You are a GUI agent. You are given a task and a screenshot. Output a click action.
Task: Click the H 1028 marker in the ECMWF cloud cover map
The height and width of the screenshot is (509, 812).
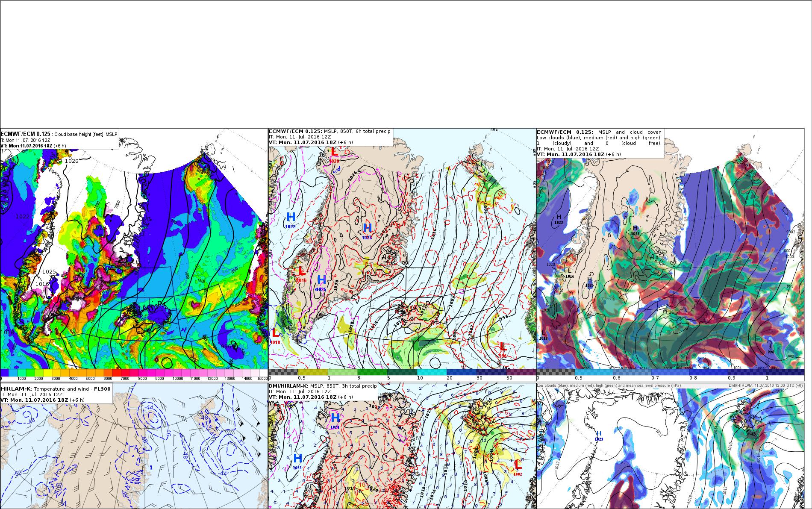coord(635,230)
